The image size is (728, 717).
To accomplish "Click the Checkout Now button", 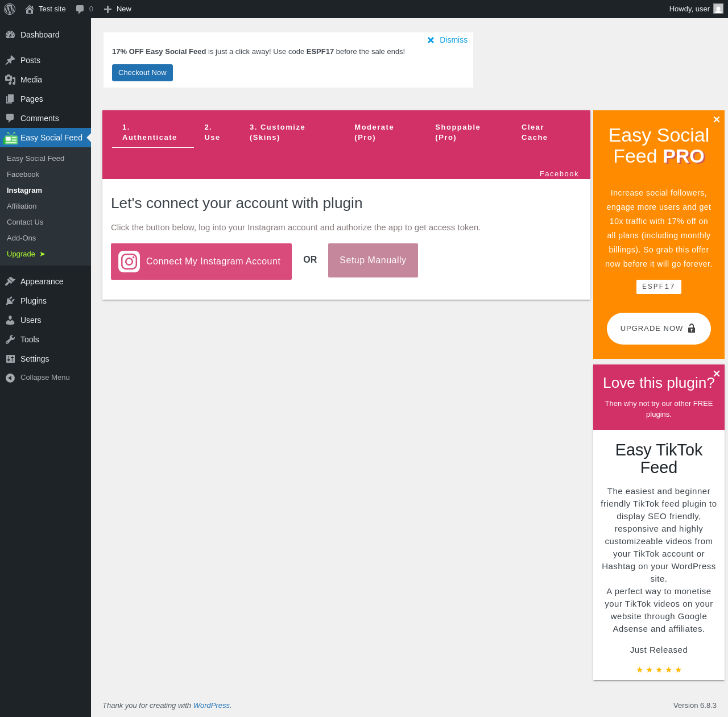I will 142,73.
